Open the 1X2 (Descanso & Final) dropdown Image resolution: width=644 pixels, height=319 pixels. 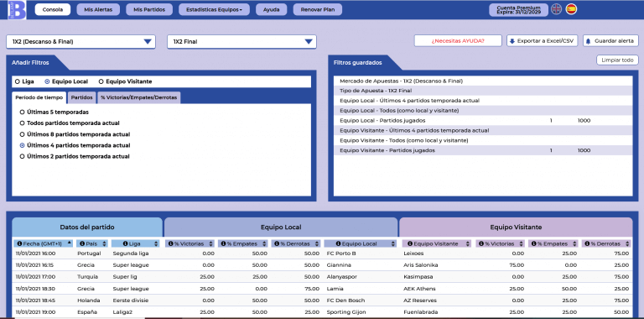[x=80, y=41]
